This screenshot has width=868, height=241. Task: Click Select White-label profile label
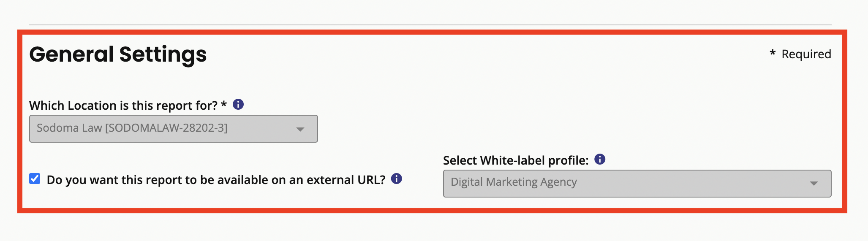tap(516, 160)
